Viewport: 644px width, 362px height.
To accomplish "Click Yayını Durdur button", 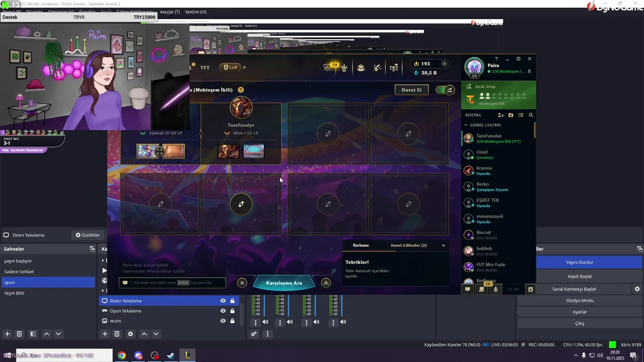I will tap(580, 262).
